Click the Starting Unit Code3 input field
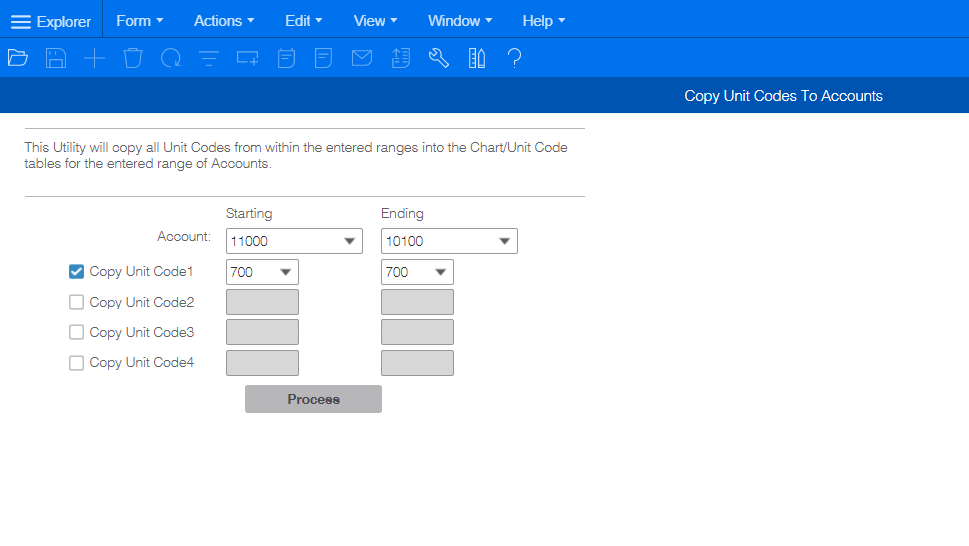 [x=263, y=332]
